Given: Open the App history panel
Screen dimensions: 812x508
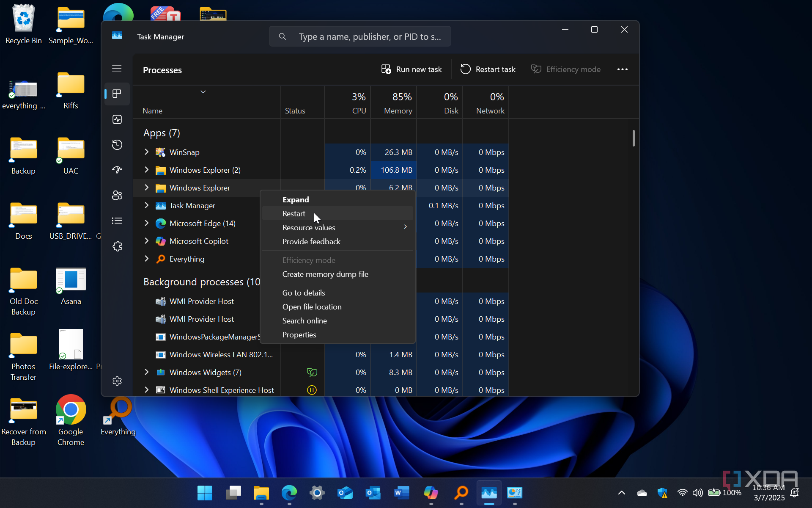Looking at the screenshot, I should [x=117, y=144].
